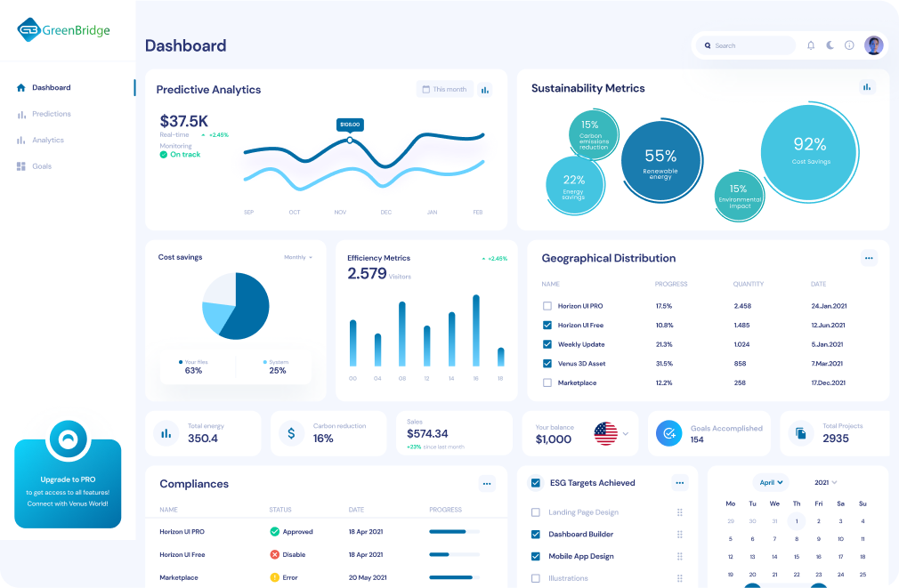Toggle dark mode moon icon
899x588 pixels.
pyautogui.click(x=830, y=45)
